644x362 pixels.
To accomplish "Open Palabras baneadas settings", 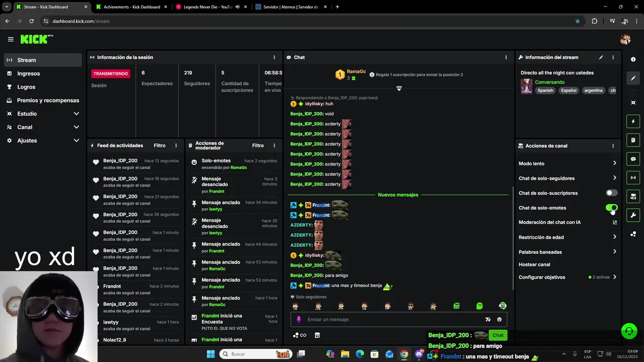I will [x=568, y=251].
